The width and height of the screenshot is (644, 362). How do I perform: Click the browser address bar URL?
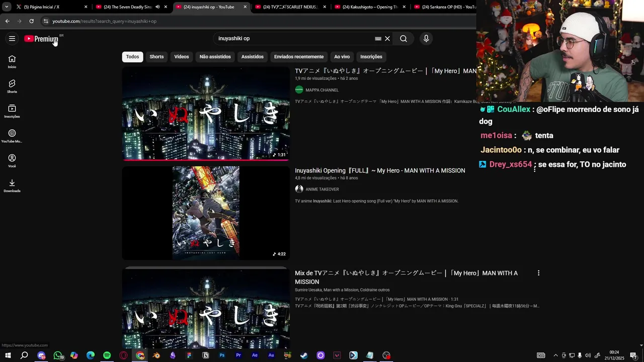(x=104, y=21)
